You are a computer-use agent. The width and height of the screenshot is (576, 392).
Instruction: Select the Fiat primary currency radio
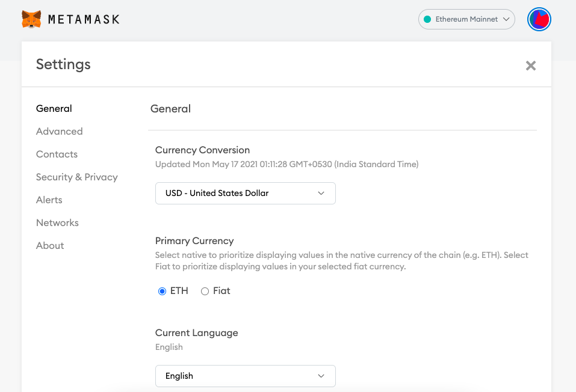205,291
